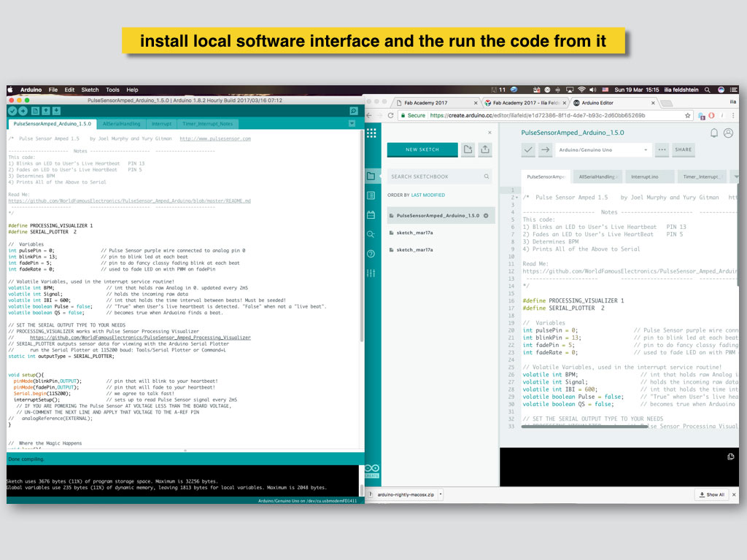Click Search Sketchbook field
The image size is (747, 560).
coord(438,176)
